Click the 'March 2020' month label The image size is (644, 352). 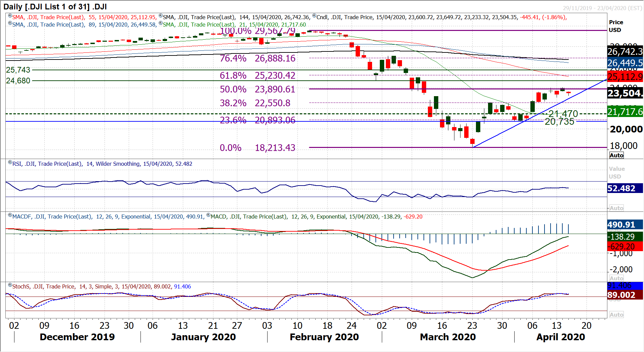tap(448, 337)
